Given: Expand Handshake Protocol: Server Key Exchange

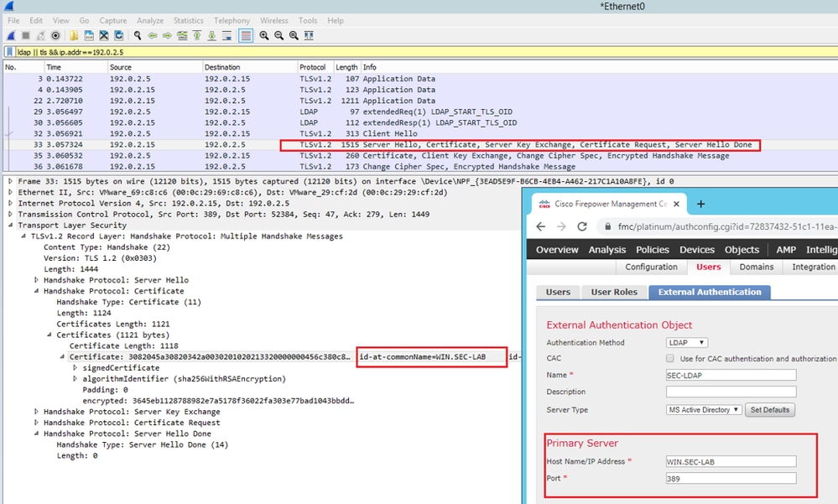Looking at the screenshot, I should click(x=36, y=412).
